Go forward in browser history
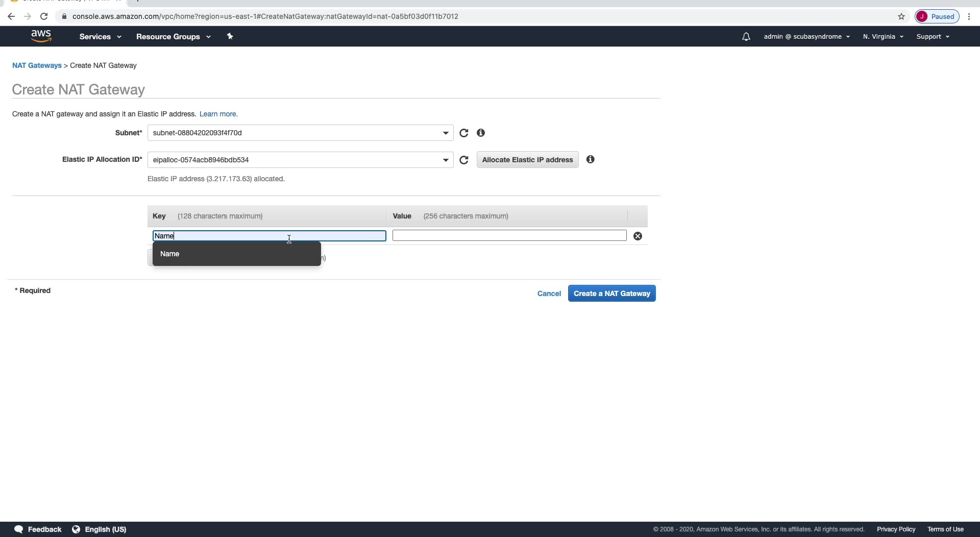Screen dimensions: 980x537 28,16
